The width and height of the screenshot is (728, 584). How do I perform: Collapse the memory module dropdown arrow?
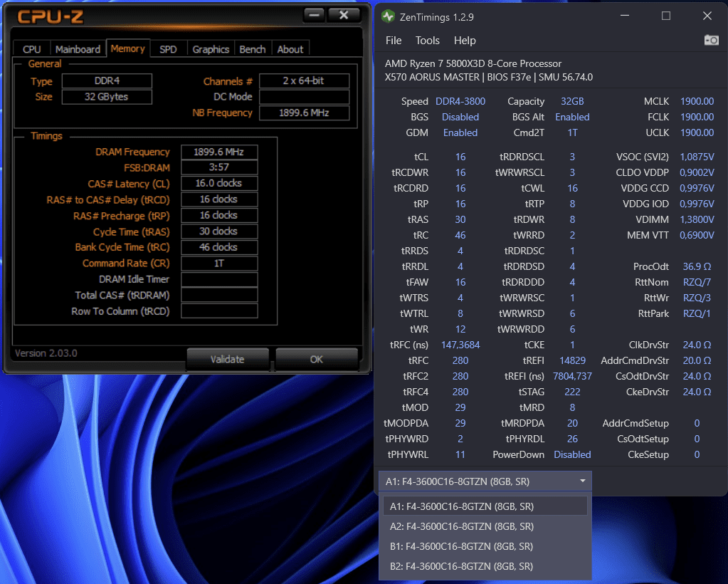(582, 481)
